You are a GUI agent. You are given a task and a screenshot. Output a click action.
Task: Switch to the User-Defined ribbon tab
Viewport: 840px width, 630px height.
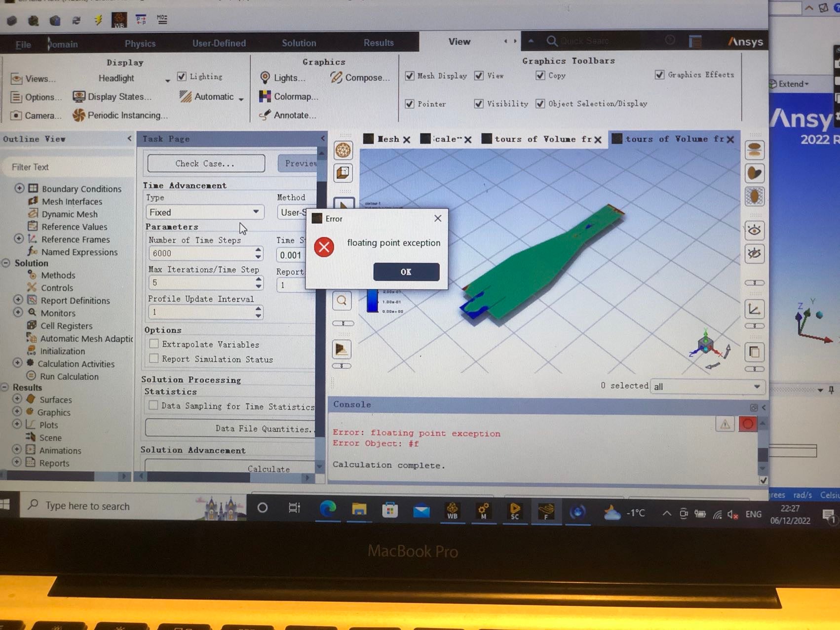click(219, 43)
